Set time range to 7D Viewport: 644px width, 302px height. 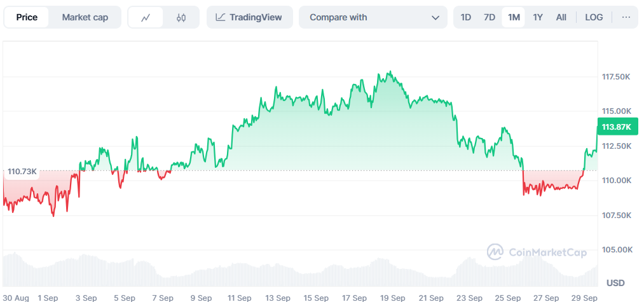tap(490, 18)
